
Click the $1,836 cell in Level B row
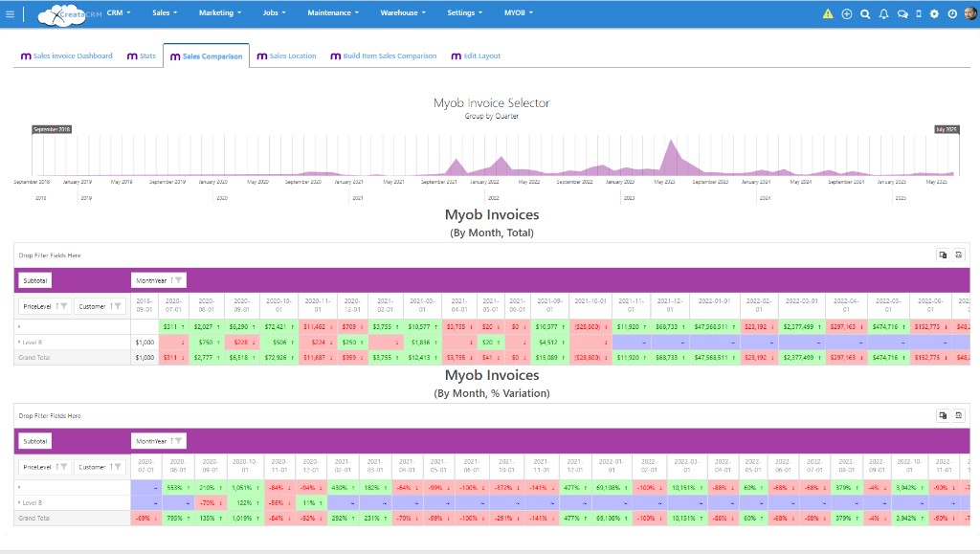pyautogui.click(x=422, y=343)
